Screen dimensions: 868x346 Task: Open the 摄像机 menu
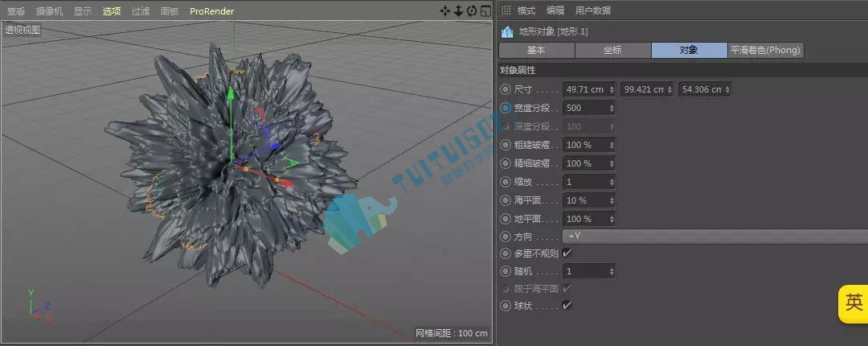pos(49,11)
